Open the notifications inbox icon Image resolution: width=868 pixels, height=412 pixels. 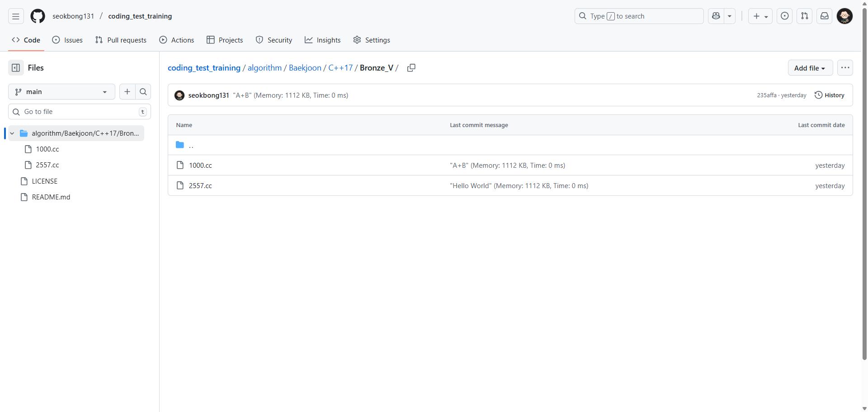coord(824,16)
